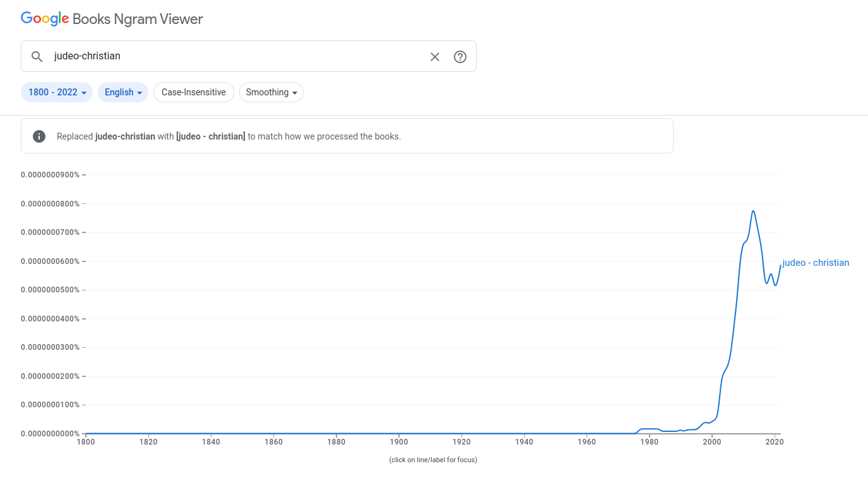The height and width of the screenshot is (478, 868).
Task: Click the judeo - christian line label
Action: point(816,263)
